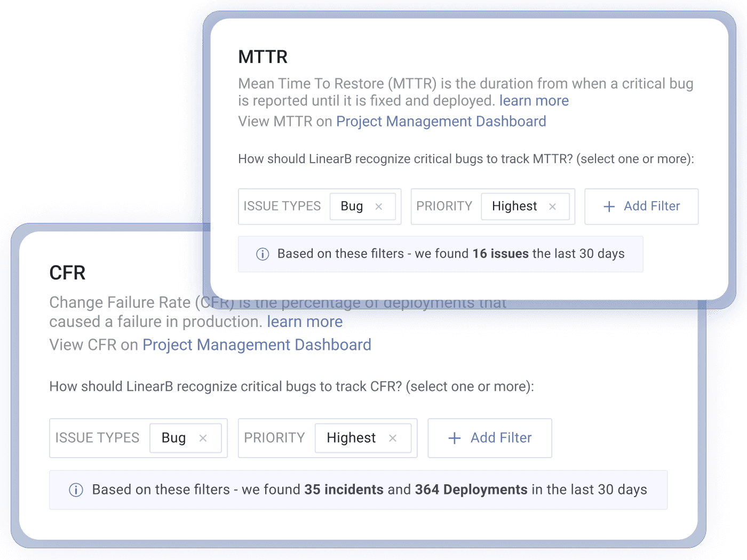
Task: Click the info icon beside '35 incidents' message
Action: tap(76, 490)
